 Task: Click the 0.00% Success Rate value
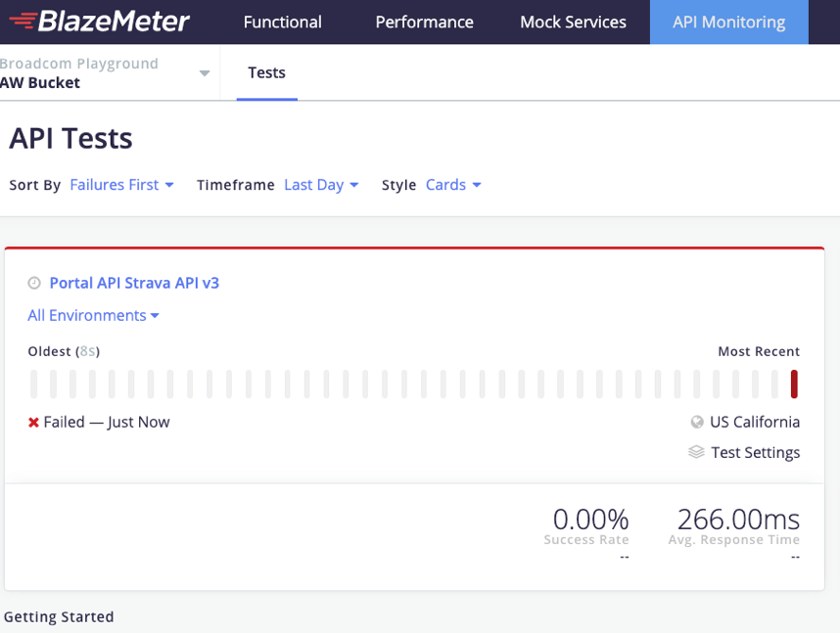(591, 519)
